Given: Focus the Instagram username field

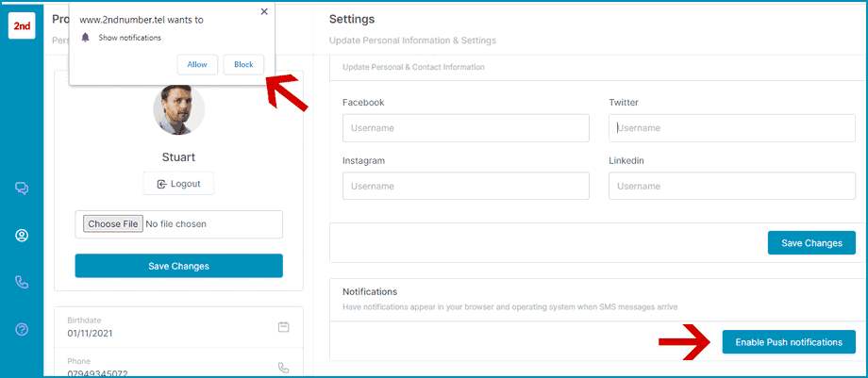Looking at the screenshot, I should [465, 186].
